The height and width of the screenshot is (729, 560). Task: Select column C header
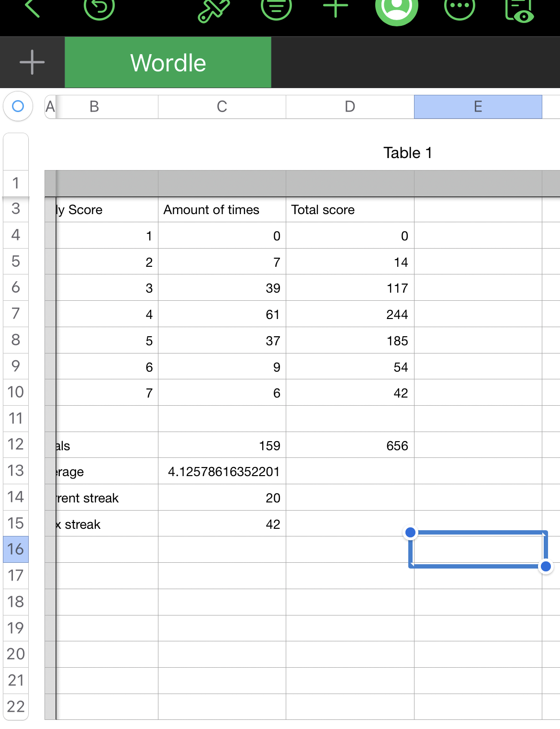(222, 106)
